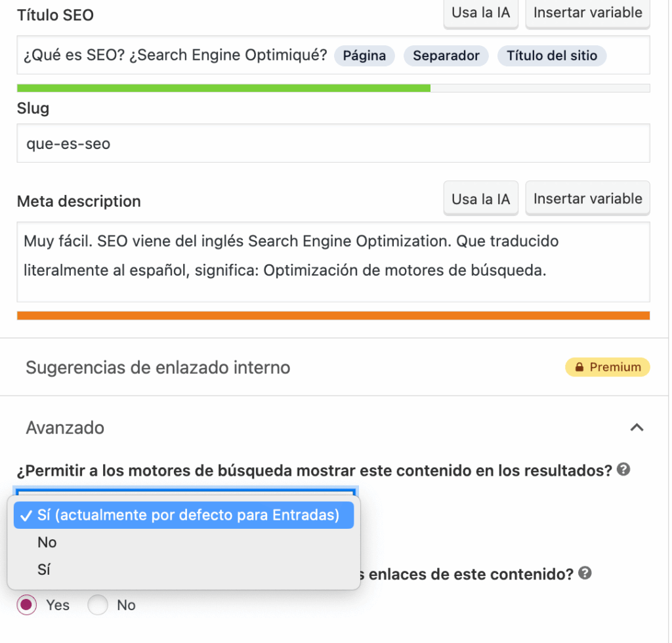Click 'Insertar variable' for Título SEO
The width and height of the screenshot is (672, 643).
(587, 13)
